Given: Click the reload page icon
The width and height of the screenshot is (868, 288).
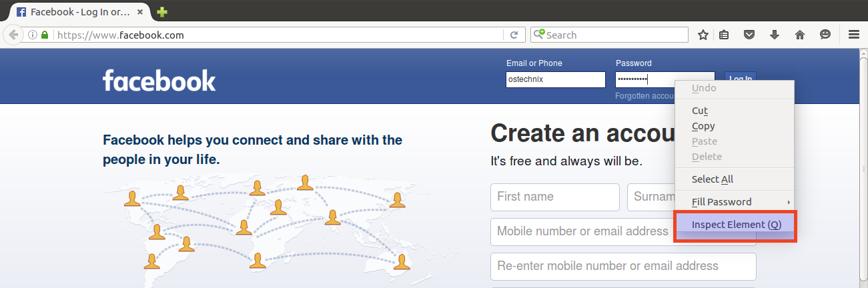Looking at the screenshot, I should point(514,35).
